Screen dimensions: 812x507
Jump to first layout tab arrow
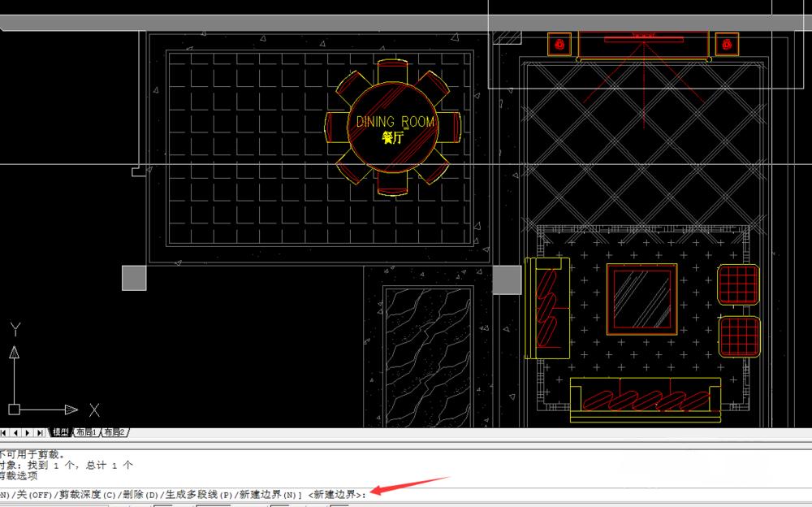[3, 432]
